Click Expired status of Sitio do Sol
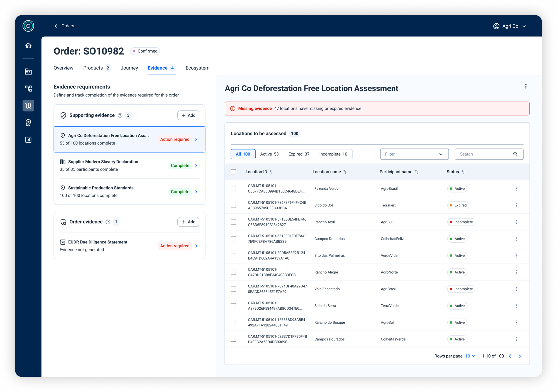The image size is (557, 392). pos(458,205)
